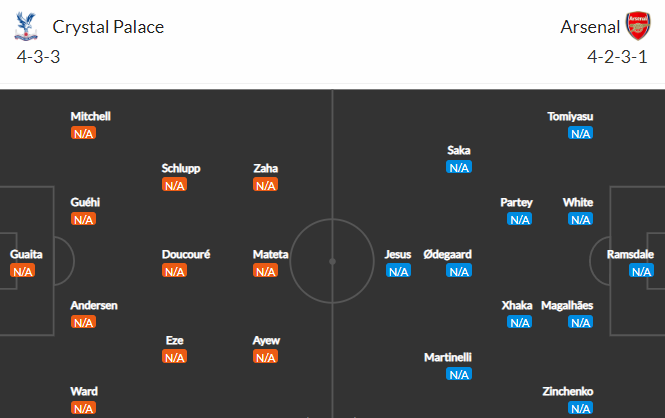Click player name Zinchenko

coord(567,391)
